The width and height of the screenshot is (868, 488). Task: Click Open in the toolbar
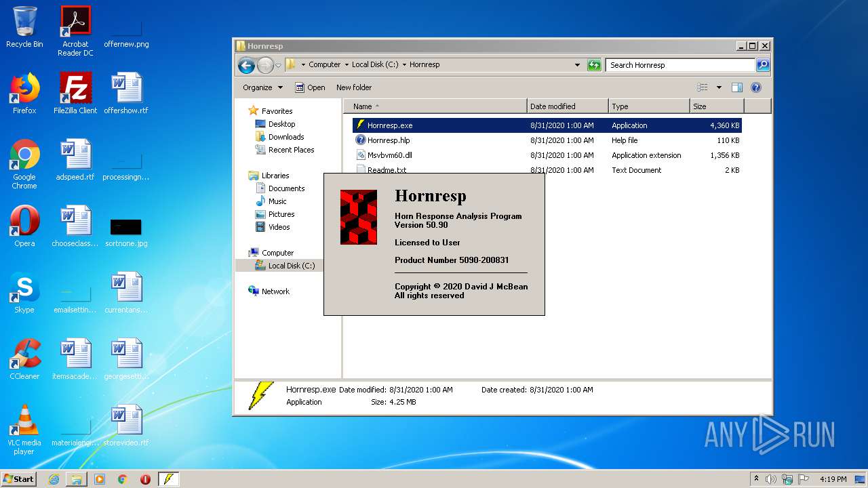310,87
